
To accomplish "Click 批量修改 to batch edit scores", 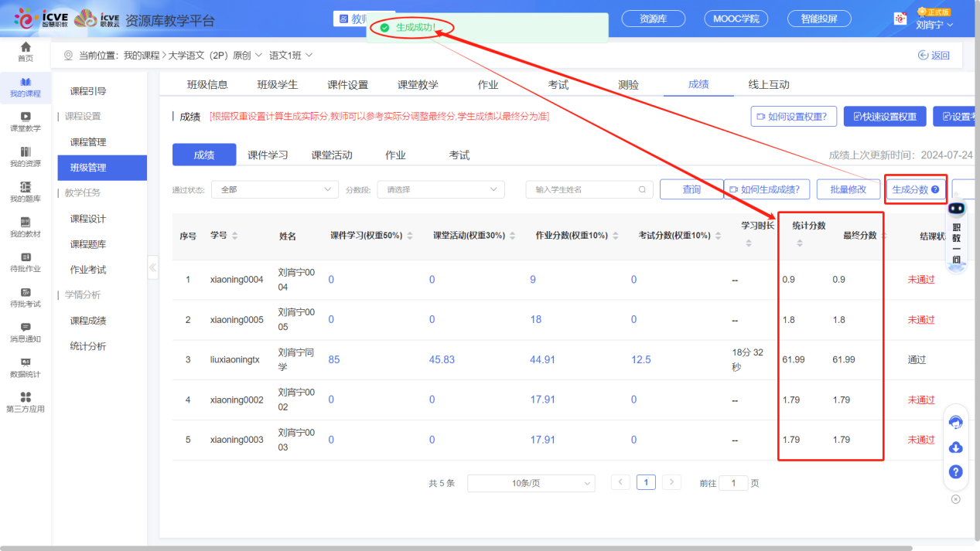I will (x=848, y=189).
